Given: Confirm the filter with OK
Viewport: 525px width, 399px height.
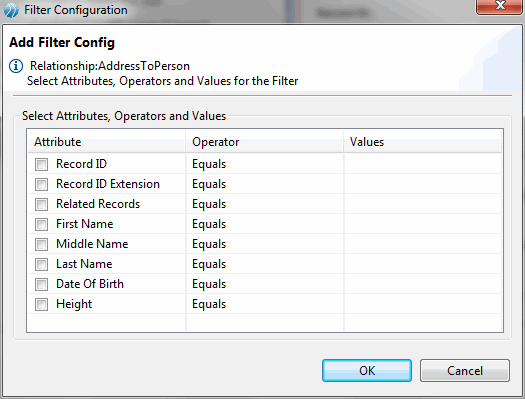Looking at the screenshot, I should coord(367,371).
